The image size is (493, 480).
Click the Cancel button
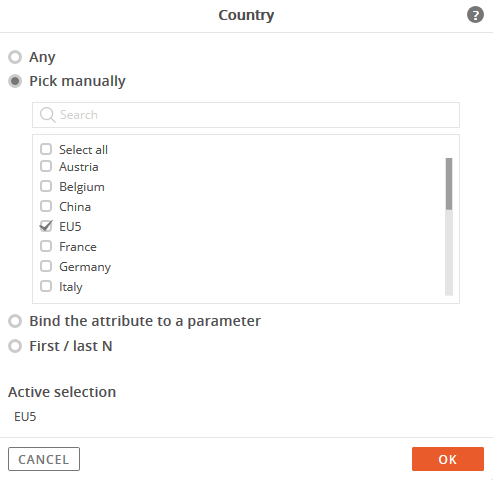click(44, 459)
